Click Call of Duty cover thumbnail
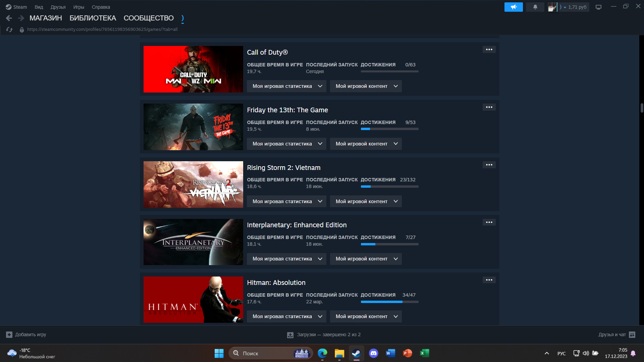Image resolution: width=644 pixels, height=362 pixels. click(x=193, y=69)
